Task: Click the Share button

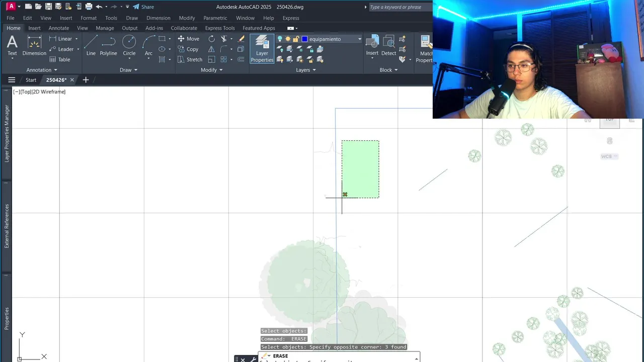Action: (x=143, y=7)
